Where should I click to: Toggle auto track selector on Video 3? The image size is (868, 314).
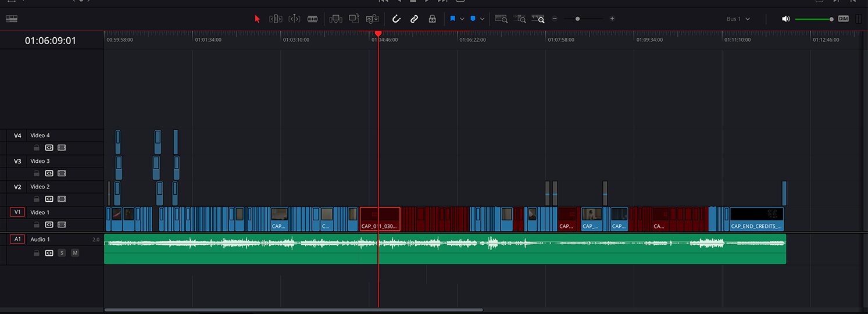click(49, 173)
